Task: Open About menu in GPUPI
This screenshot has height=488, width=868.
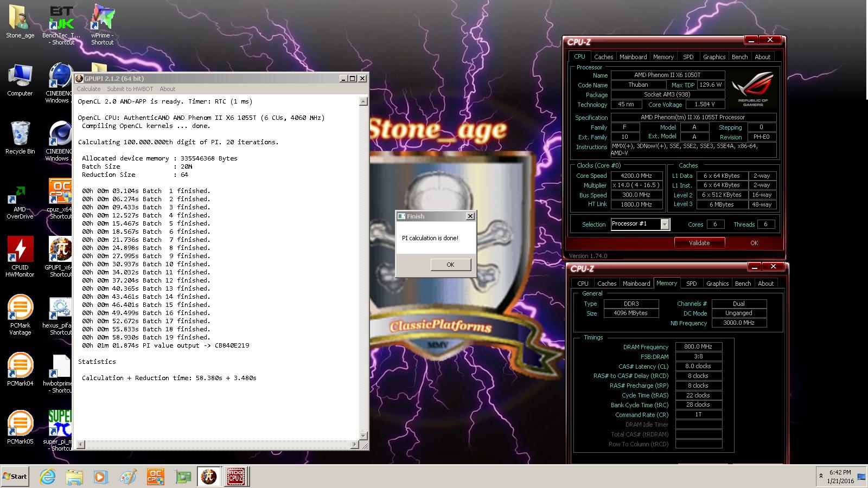Action: coord(167,89)
